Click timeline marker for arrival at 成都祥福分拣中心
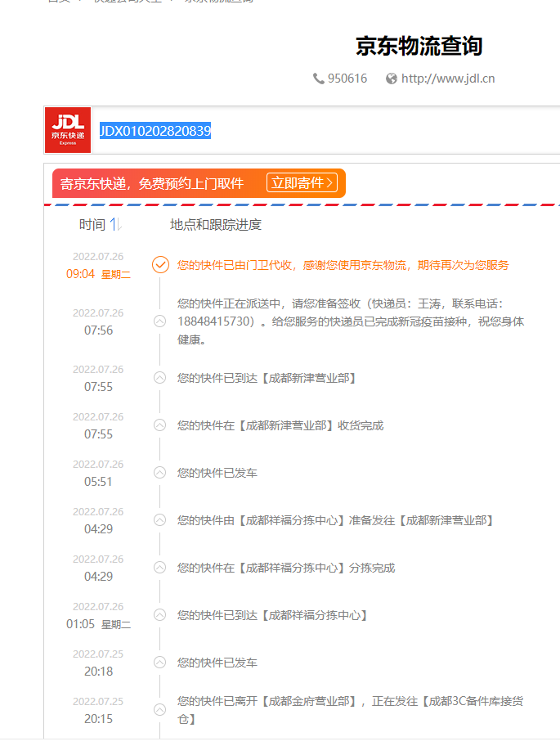560x746 pixels. (x=159, y=615)
